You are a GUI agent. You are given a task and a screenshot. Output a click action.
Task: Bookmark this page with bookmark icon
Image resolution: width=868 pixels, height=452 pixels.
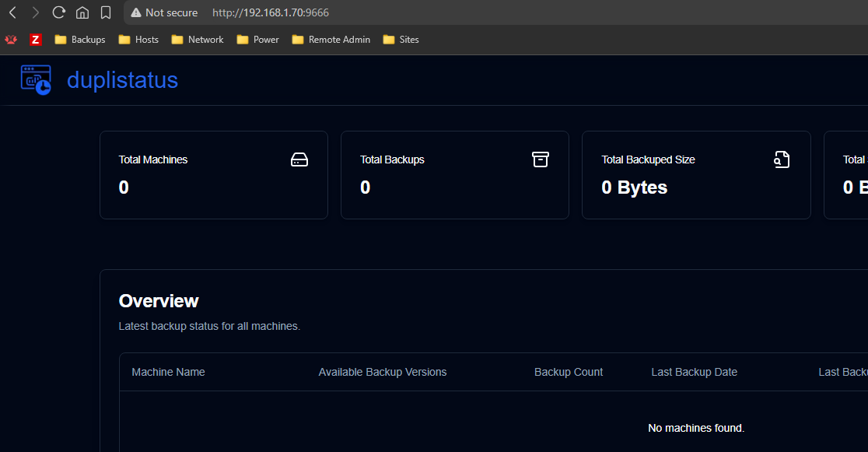(105, 12)
